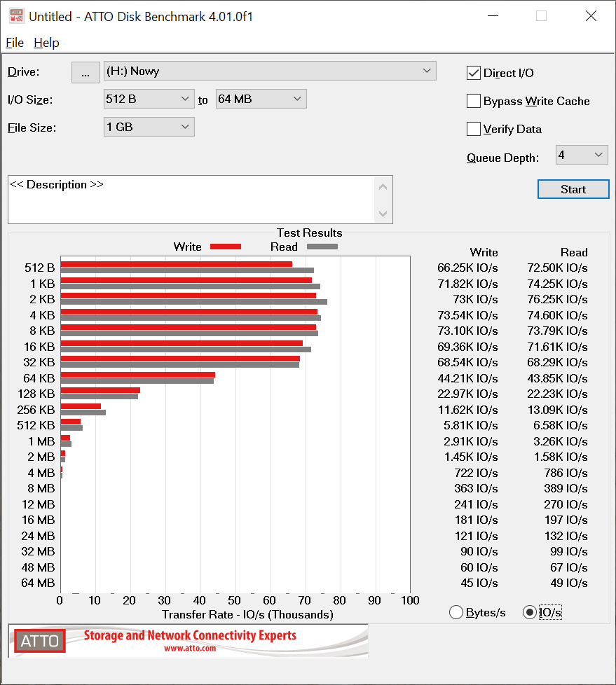Start the benchmark with Start button
The image size is (616, 685).
pos(573,189)
